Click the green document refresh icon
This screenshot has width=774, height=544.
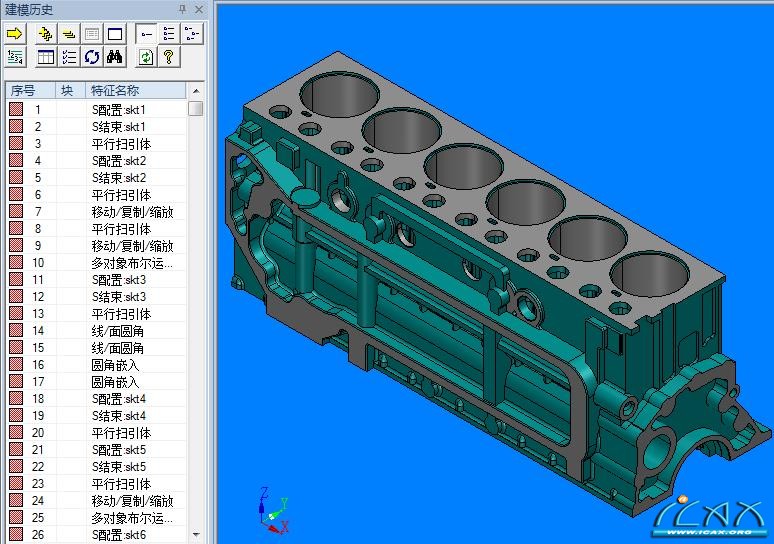(146, 57)
